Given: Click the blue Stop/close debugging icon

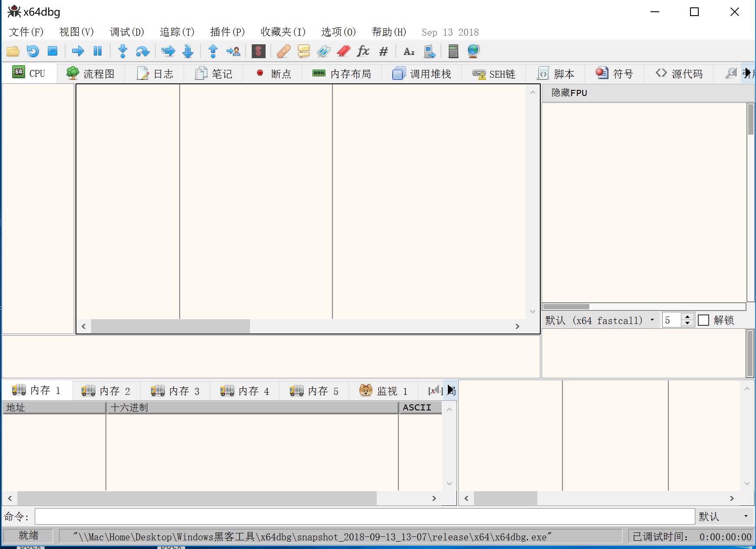Looking at the screenshot, I should pos(53,51).
